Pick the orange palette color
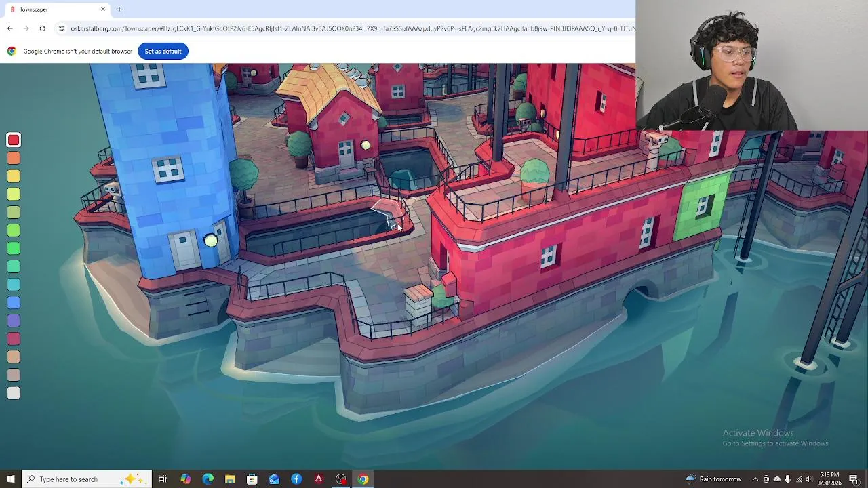Screen dimensions: 868x488 click(14, 158)
